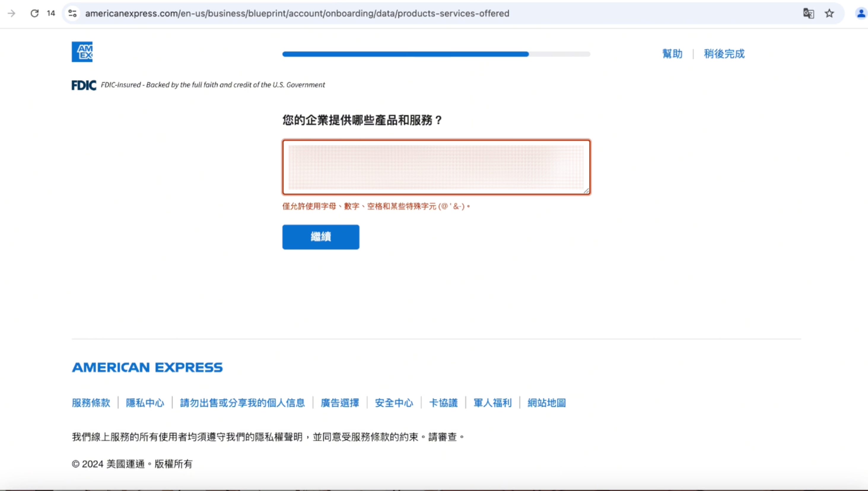The height and width of the screenshot is (491, 868).
Task: Click the browser forward arrow
Action: 12,13
